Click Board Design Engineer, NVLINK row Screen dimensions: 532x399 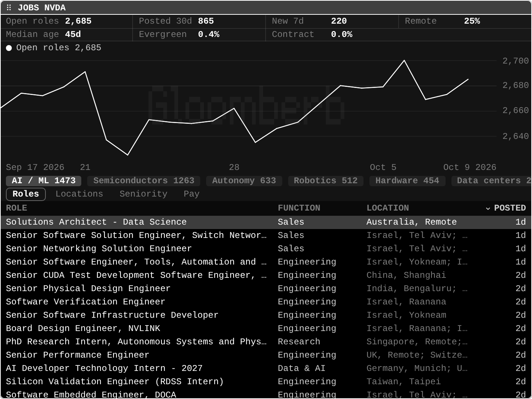point(266,328)
